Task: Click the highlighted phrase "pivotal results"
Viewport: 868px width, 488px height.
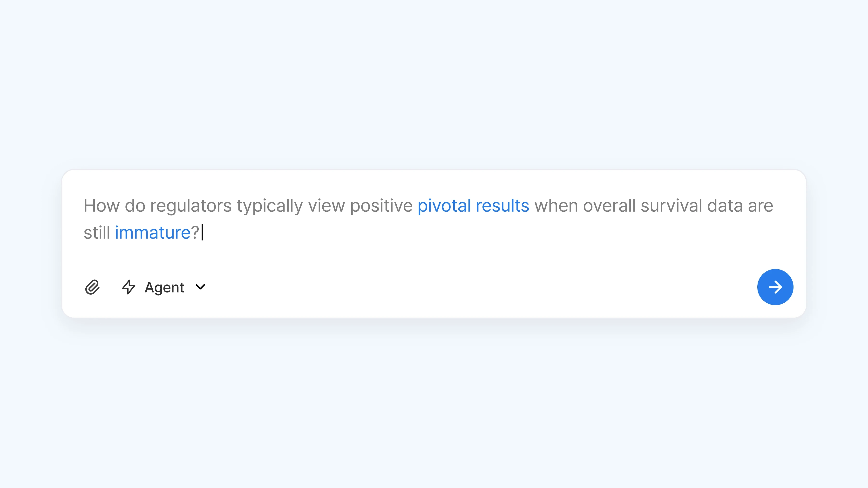Action: tap(473, 206)
